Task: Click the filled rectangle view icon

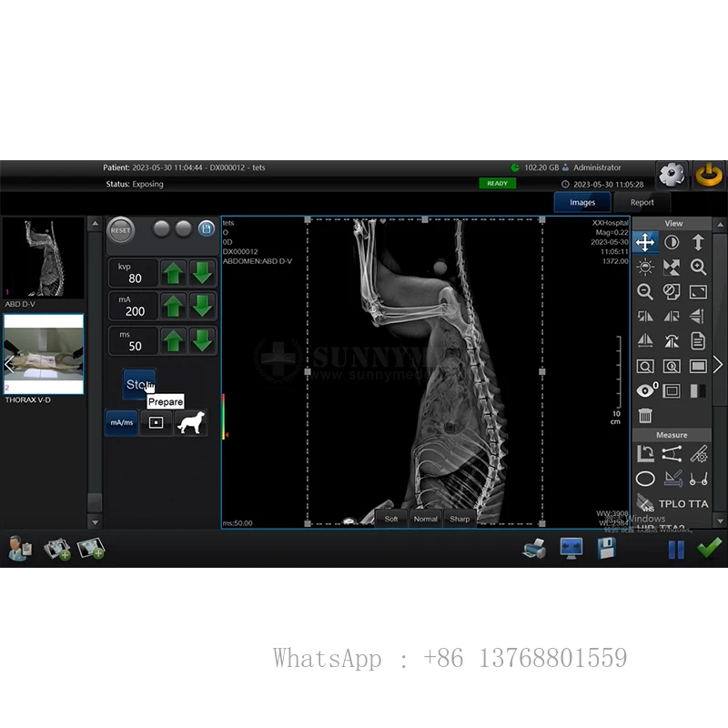Action: (698, 367)
